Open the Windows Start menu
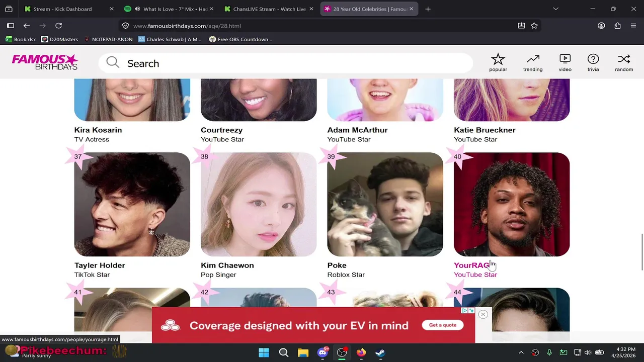This screenshot has width=644, height=362. (x=264, y=352)
